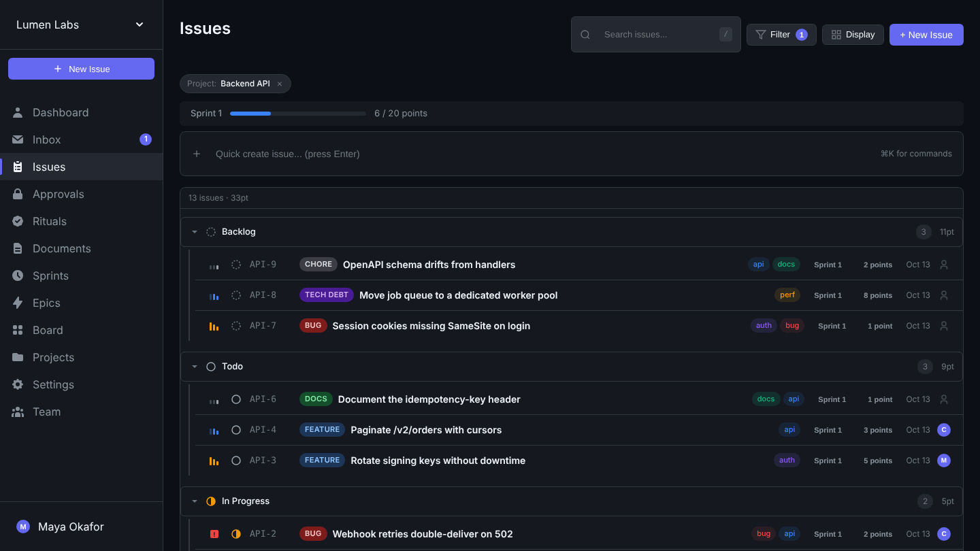The width and height of the screenshot is (980, 551).
Task: Open issue Move job queue to a dedicated worker pool
Action: click(458, 295)
